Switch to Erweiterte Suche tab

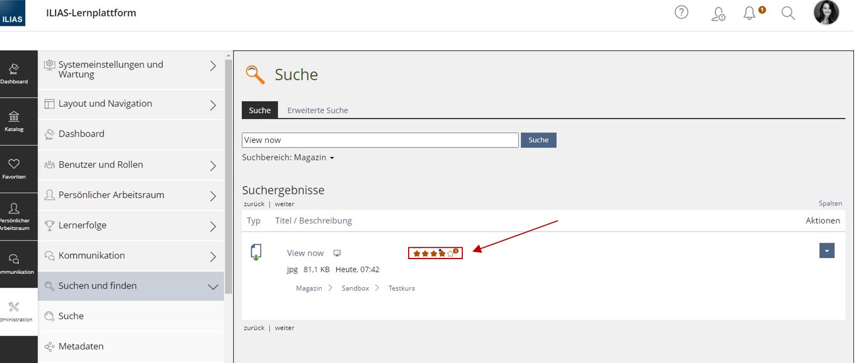pos(318,110)
